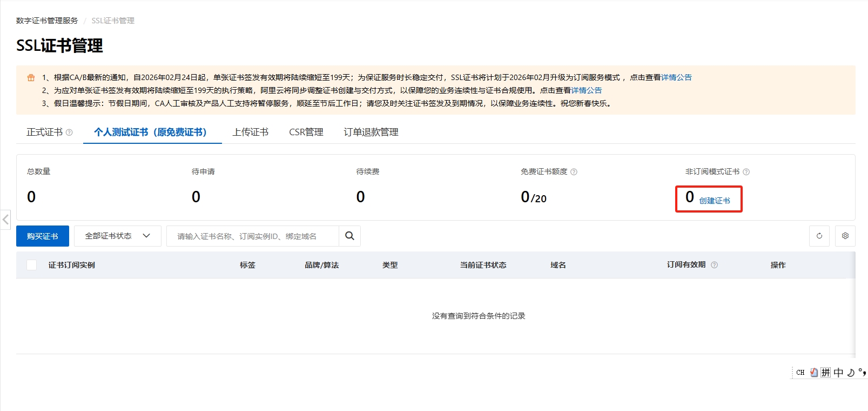
Task: Refresh the certificate list
Action: 819,236
